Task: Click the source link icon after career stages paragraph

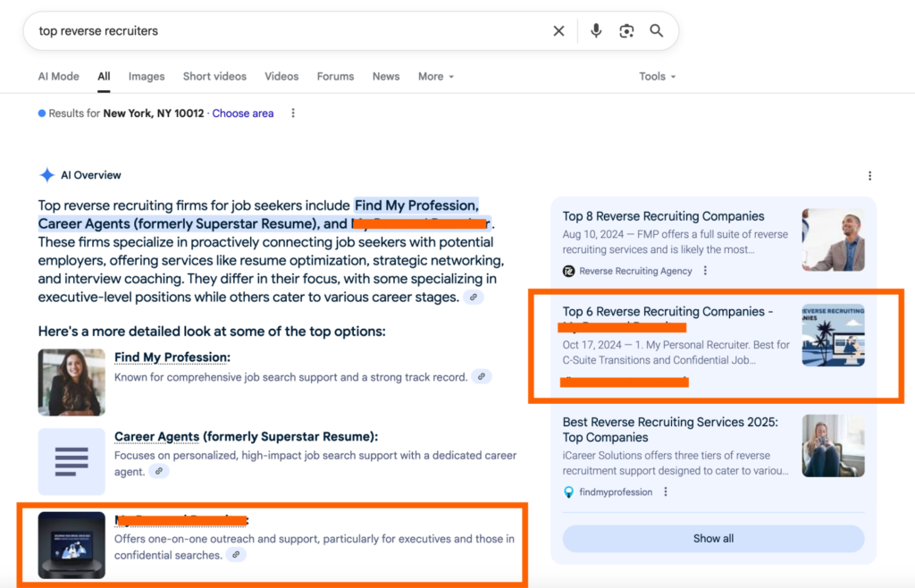Action: pyautogui.click(x=474, y=298)
